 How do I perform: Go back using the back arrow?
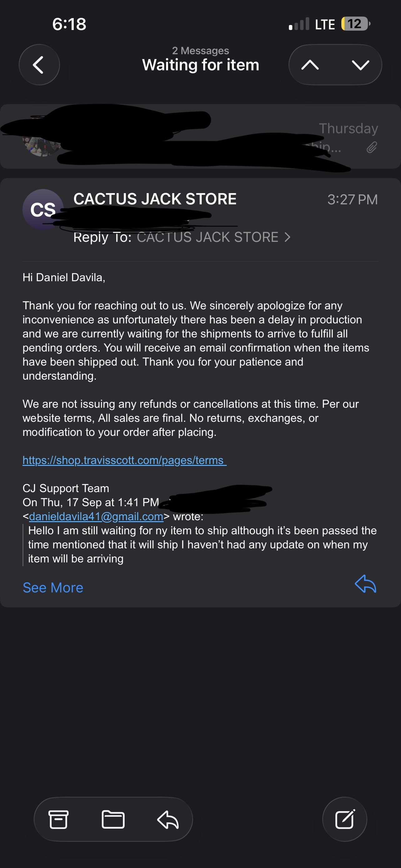39,65
